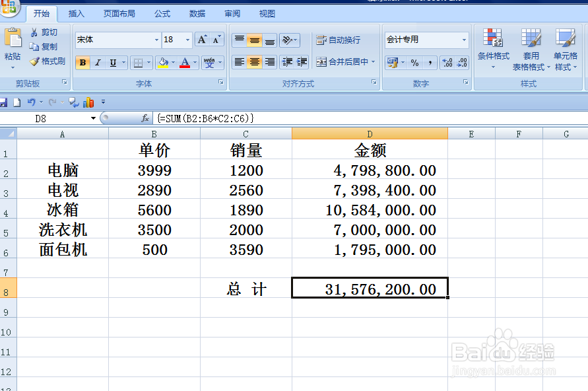The height and width of the screenshot is (391, 588).
Task: Align text left
Action: pyautogui.click(x=240, y=62)
